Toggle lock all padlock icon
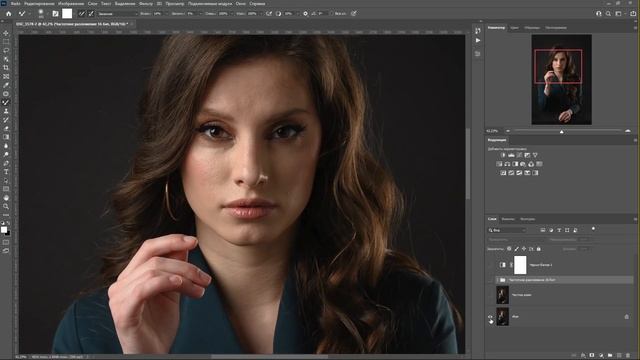Screen dimensions: 640x360 pyautogui.click(x=538, y=249)
